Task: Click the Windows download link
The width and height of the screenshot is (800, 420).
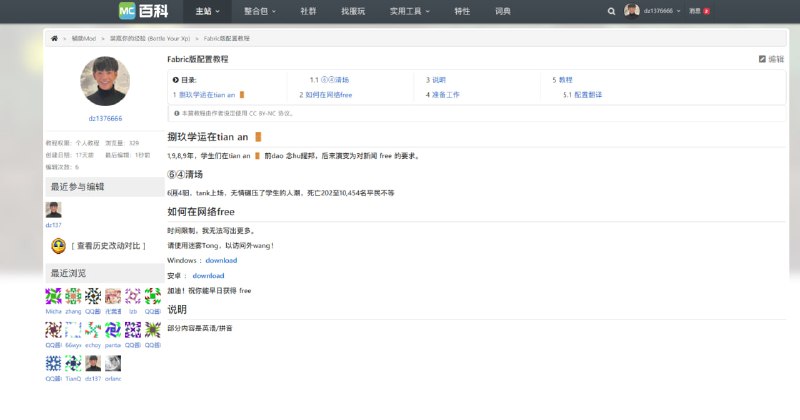Action: pos(221,260)
